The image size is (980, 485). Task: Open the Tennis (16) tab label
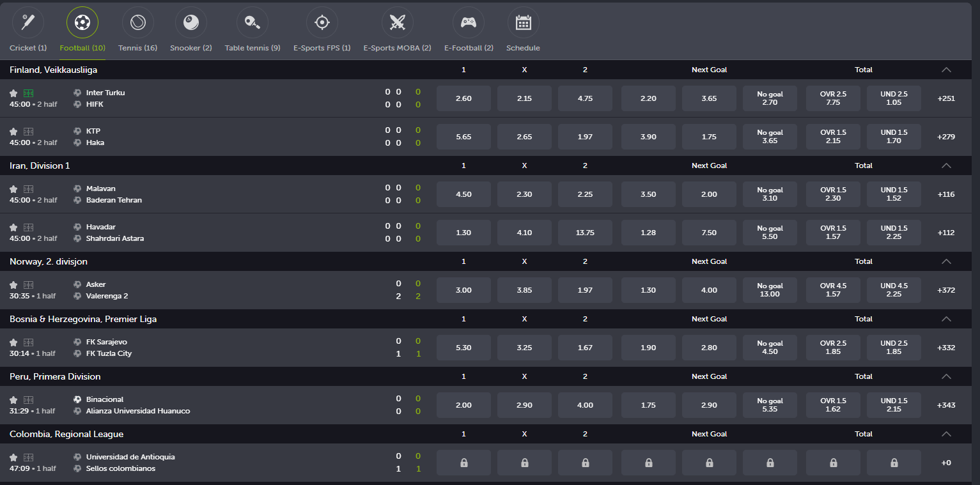(137, 48)
